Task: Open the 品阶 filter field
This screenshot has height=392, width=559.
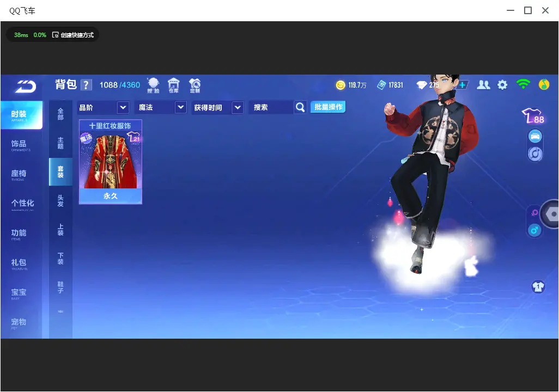Action: click(x=102, y=107)
